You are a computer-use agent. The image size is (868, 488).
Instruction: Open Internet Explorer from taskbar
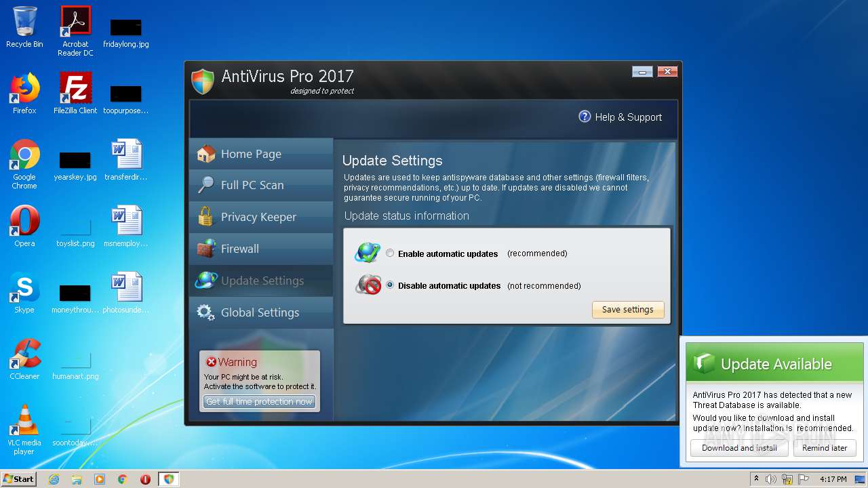click(x=54, y=479)
